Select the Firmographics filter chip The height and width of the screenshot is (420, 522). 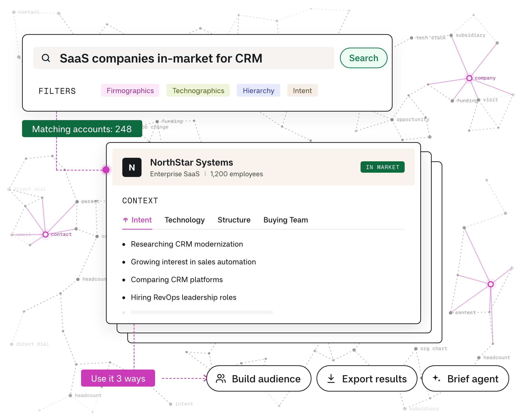tap(130, 90)
